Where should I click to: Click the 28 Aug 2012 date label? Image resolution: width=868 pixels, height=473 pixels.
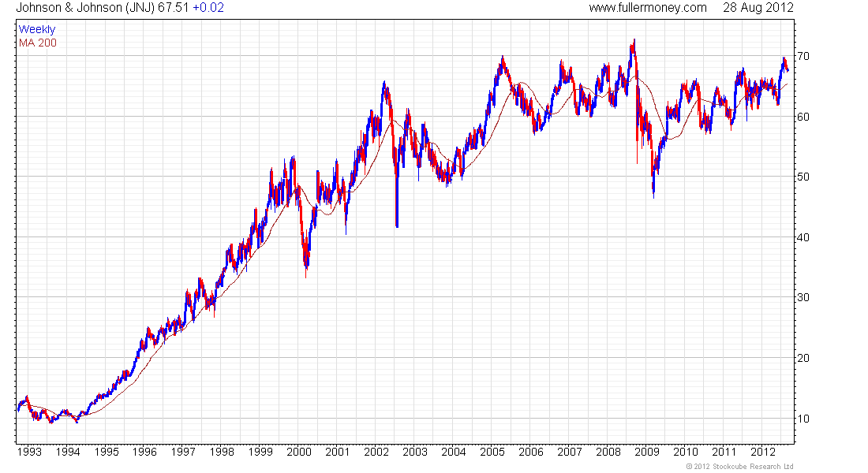coord(758,8)
